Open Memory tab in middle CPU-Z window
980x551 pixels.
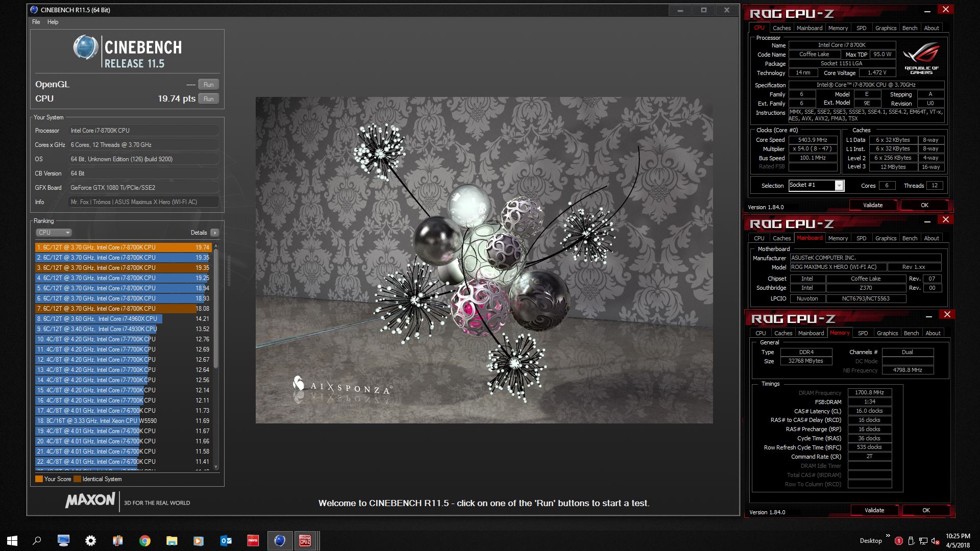pyautogui.click(x=838, y=238)
